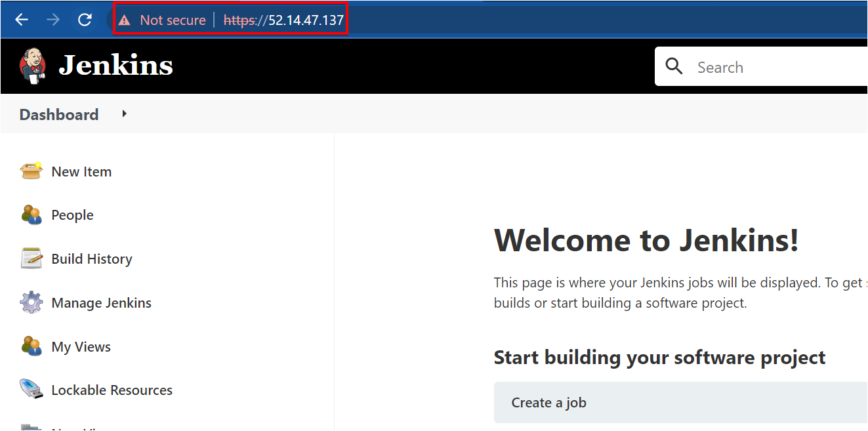Click the People icon in sidebar

(31, 215)
